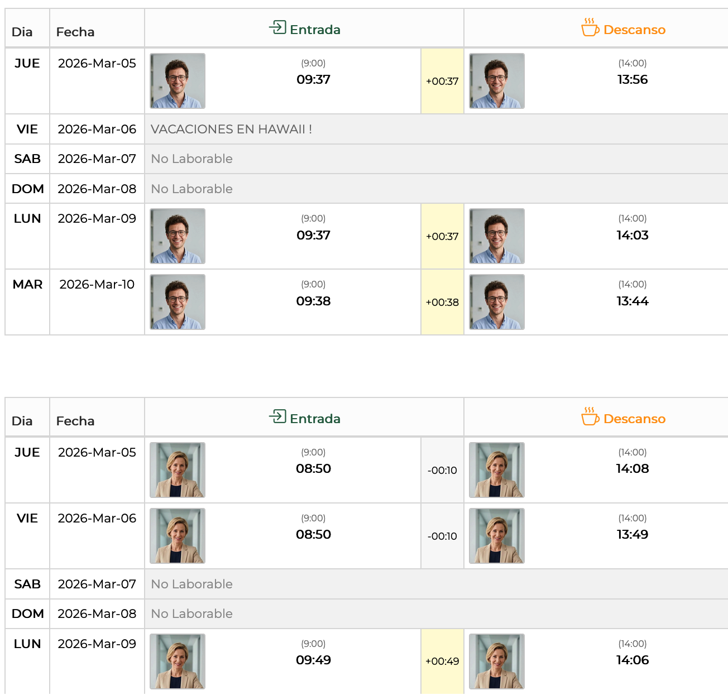
Task: Click the Fecha column header in the first table
Action: tap(75, 32)
